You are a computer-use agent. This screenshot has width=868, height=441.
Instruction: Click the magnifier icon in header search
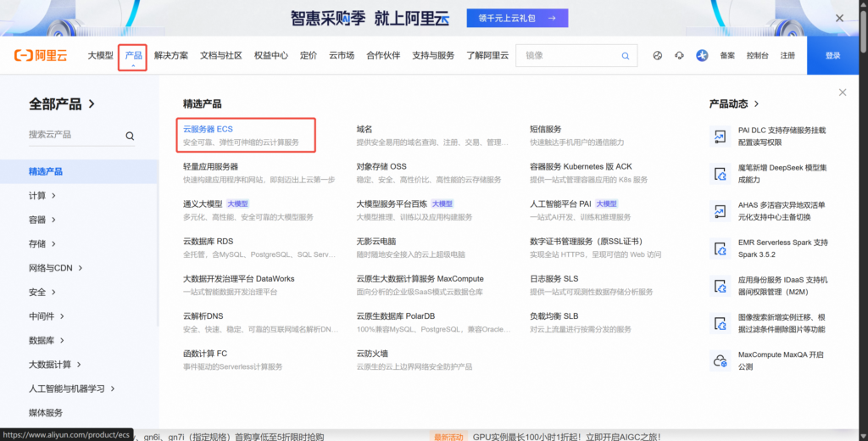tap(626, 56)
